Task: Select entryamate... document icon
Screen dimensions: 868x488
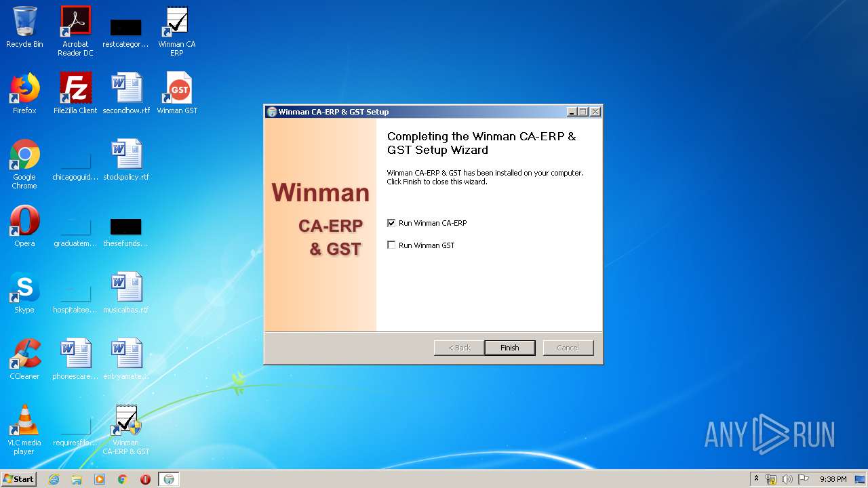Action: click(x=126, y=359)
